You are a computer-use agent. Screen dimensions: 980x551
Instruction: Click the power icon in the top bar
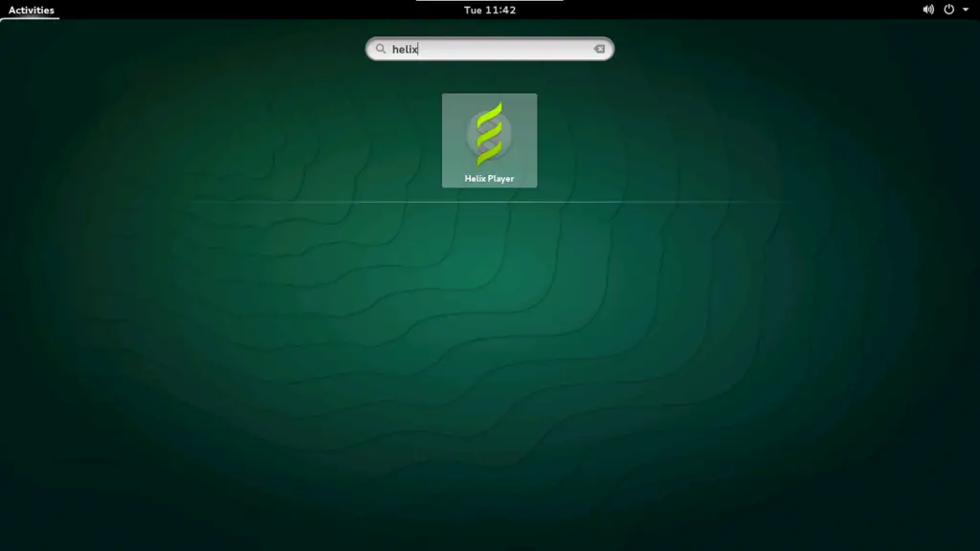pos(948,10)
